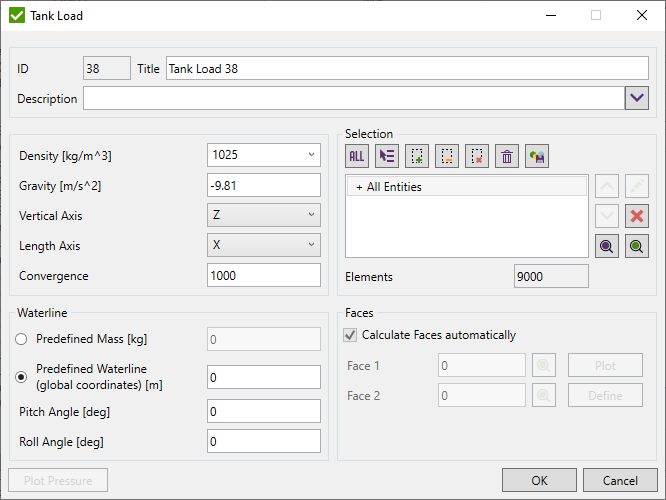Expand the Description field chevron
This screenshot has width=666, height=500.
pyautogui.click(x=637, y=98)
